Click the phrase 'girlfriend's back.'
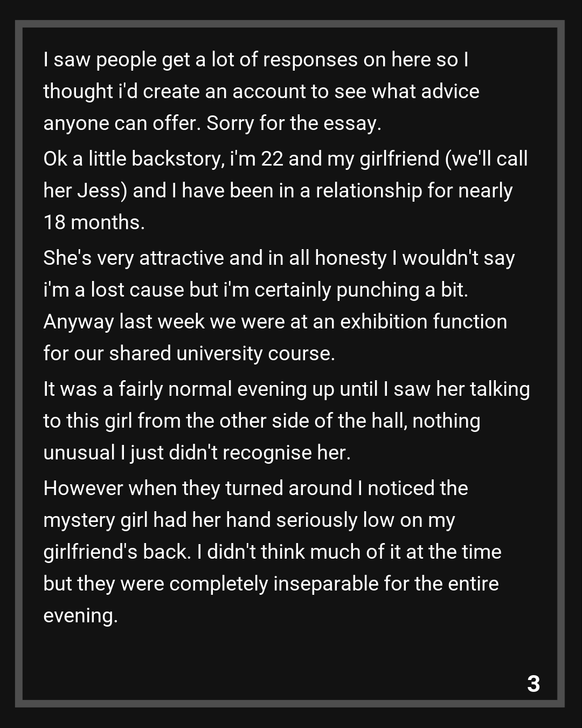Viewport: 582px width, 728px height. pos(117,552)
